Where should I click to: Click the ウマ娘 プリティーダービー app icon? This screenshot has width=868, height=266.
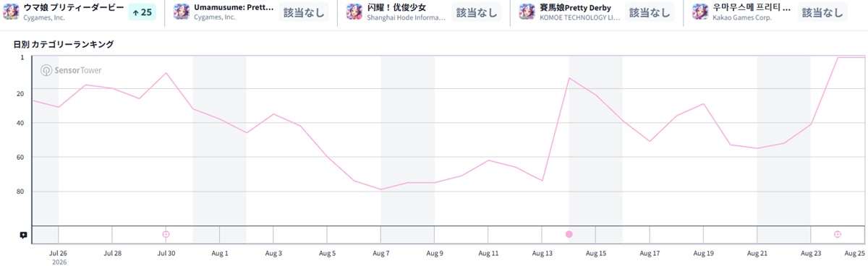coord(12,12)
